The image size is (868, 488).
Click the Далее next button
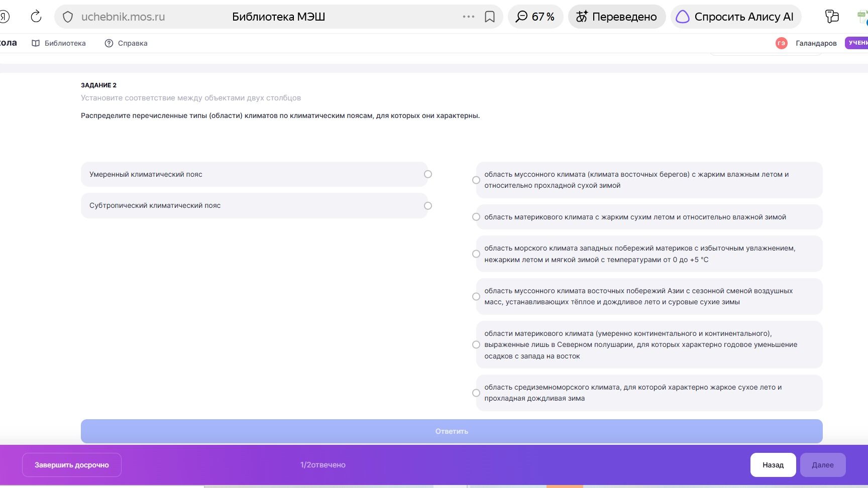tap(823, 465)
